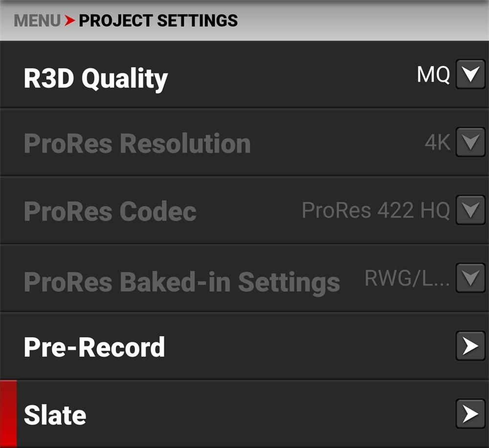The image size is (489, 448).
Task: Click the red highlight bar beside Slate
Action: coord(8,414)
